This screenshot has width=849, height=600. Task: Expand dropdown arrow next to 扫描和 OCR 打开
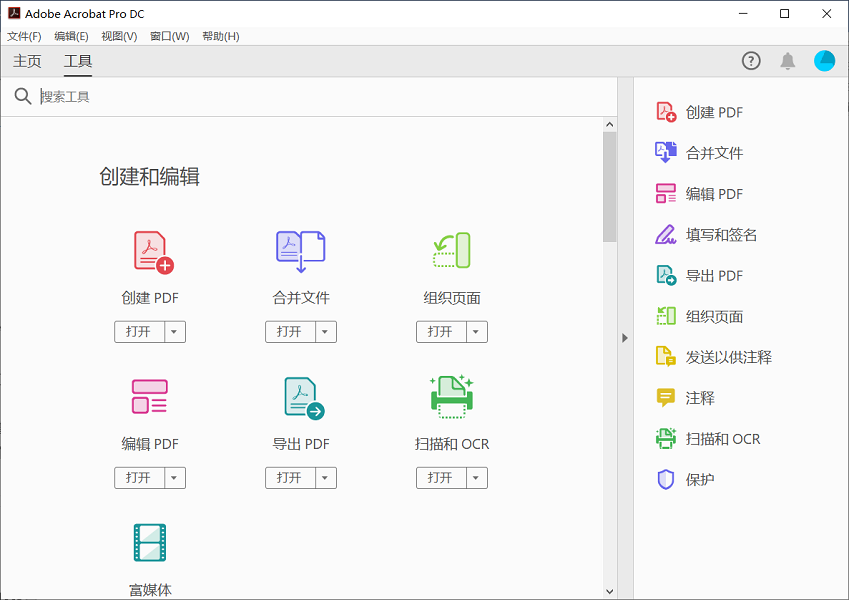476,478
